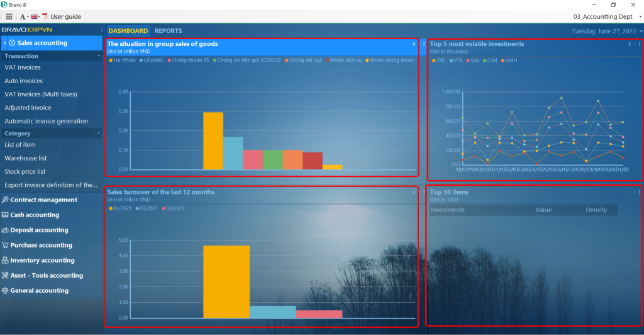The image size is (644, 335).
Task: Open the language flag dropdown
Action: [x=35, y=16]
